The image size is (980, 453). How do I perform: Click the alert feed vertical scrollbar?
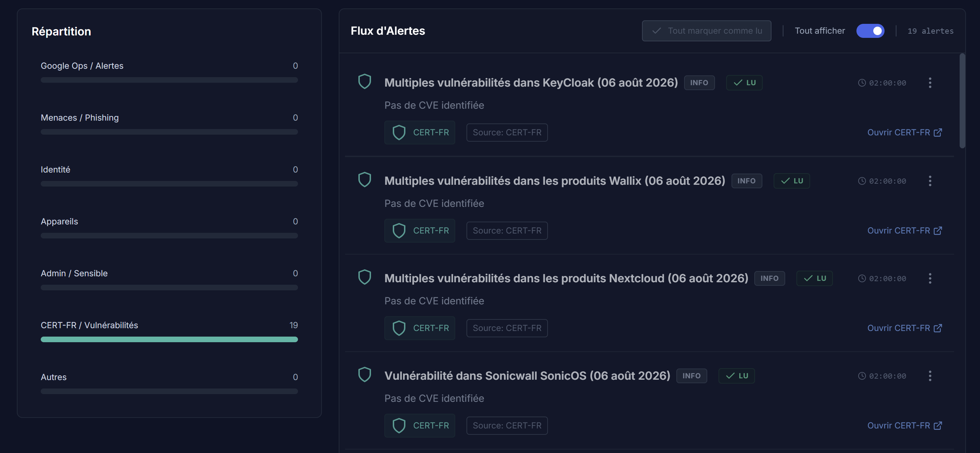tap(962, 101)
